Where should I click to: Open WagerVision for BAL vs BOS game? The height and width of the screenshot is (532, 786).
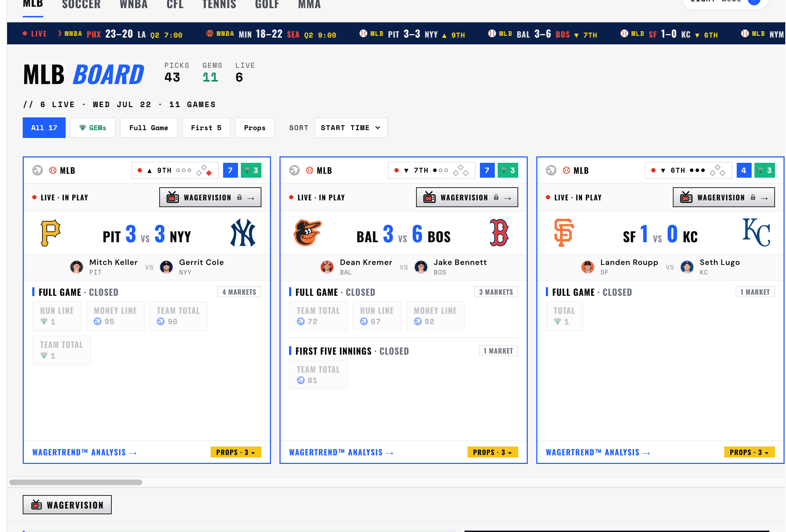tap(467, 197)
